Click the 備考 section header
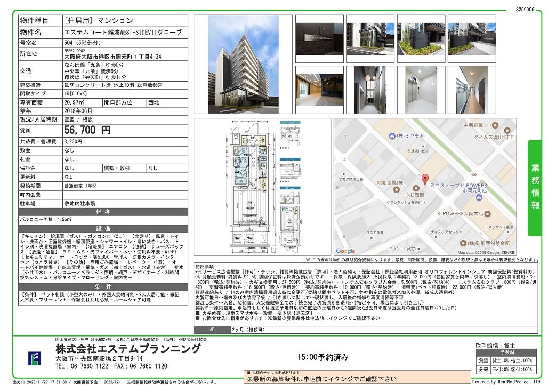This screenshot has width=556, height=392. click(103, 212)
